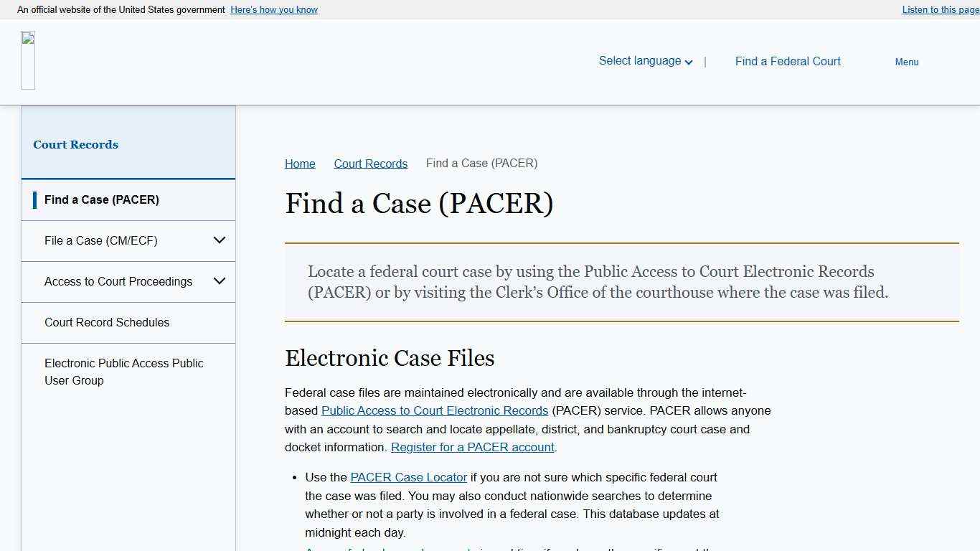This screenshot has width=980, height=551.
Task: Click the Find a Case (PACER) page title
Action: [x=419, y=204]
